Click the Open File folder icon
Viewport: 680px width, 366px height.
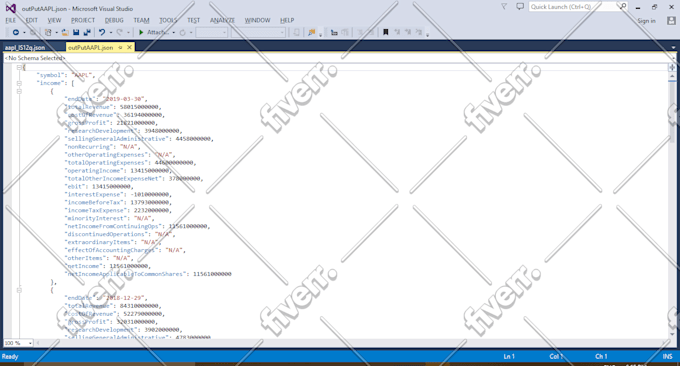[x=65, y=33]
